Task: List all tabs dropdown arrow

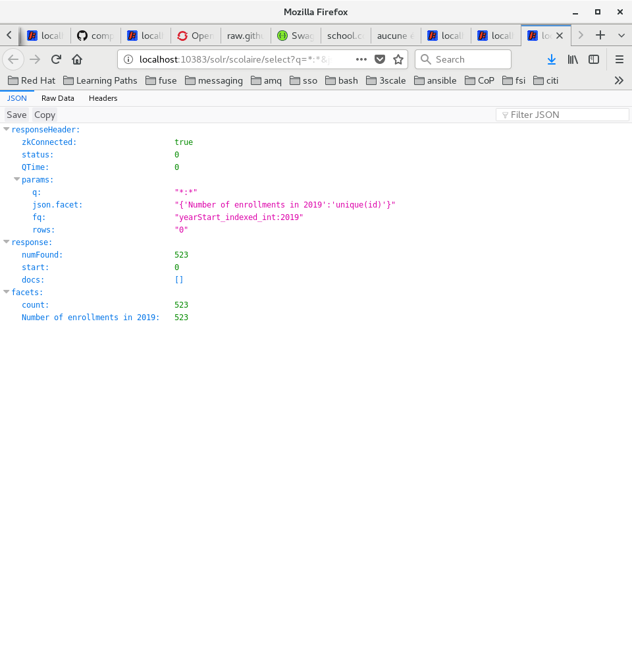Action: 621,35
